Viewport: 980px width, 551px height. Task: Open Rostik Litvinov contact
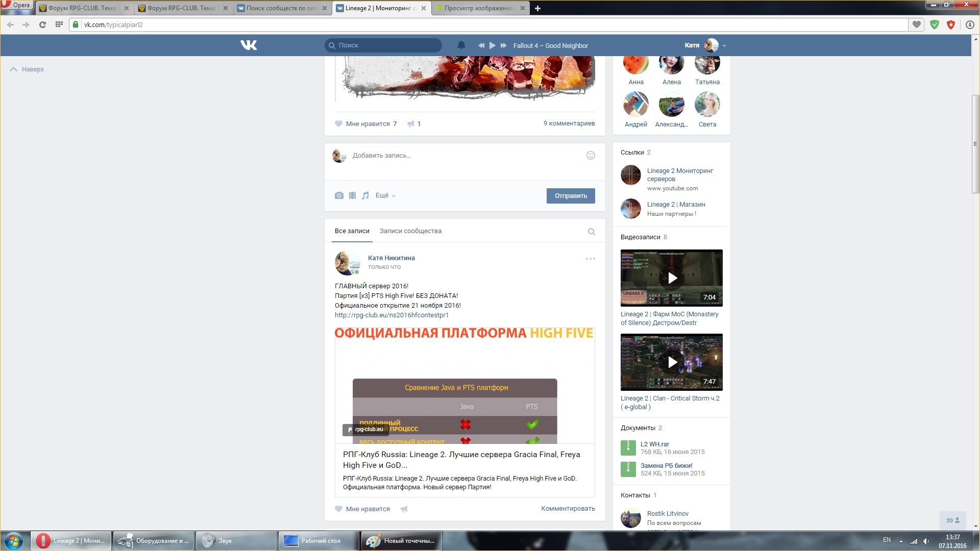(x=668, y=514)
